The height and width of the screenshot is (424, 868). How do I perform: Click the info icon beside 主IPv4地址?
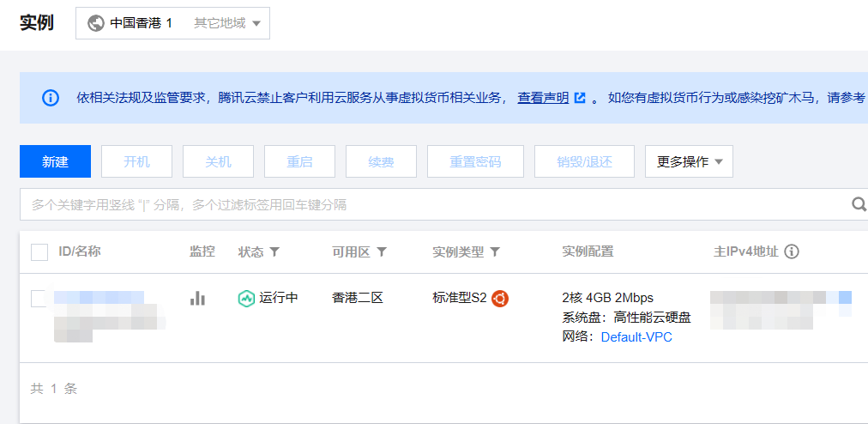[x=792, y=252]
